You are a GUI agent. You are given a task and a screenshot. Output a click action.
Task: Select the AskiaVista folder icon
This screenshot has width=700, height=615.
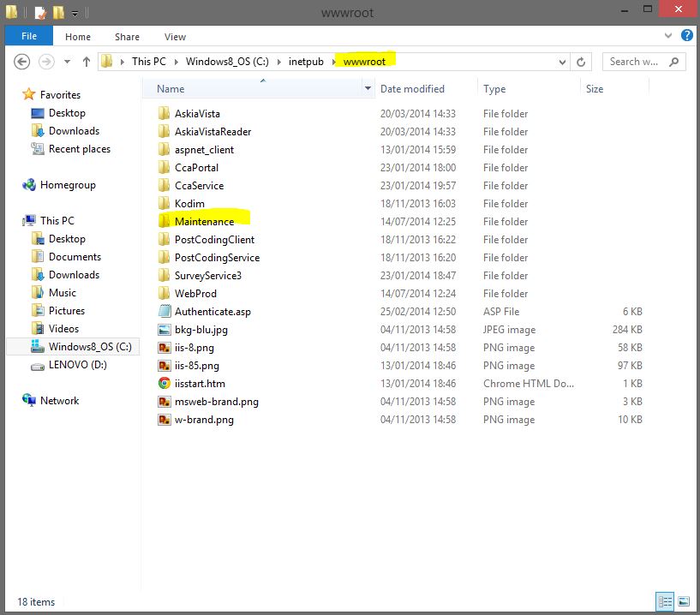pos(165,113)
